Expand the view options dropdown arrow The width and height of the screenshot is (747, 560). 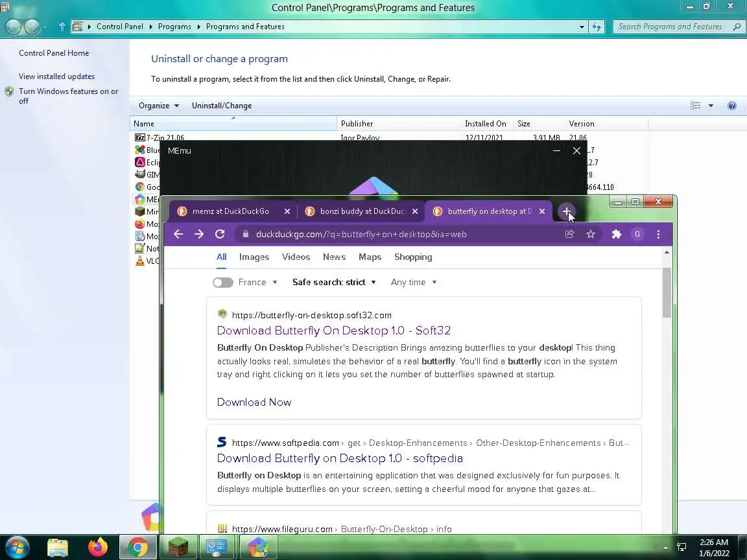tap(711, 106)
